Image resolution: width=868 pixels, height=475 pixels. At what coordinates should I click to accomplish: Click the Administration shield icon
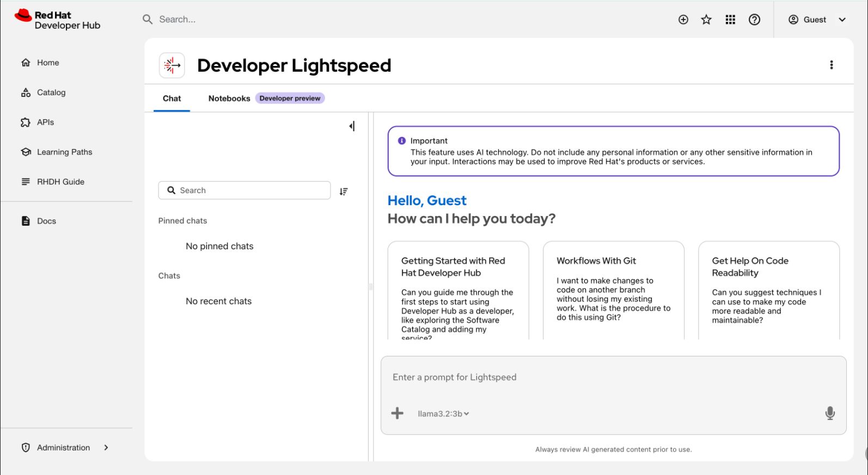(26, 447)
